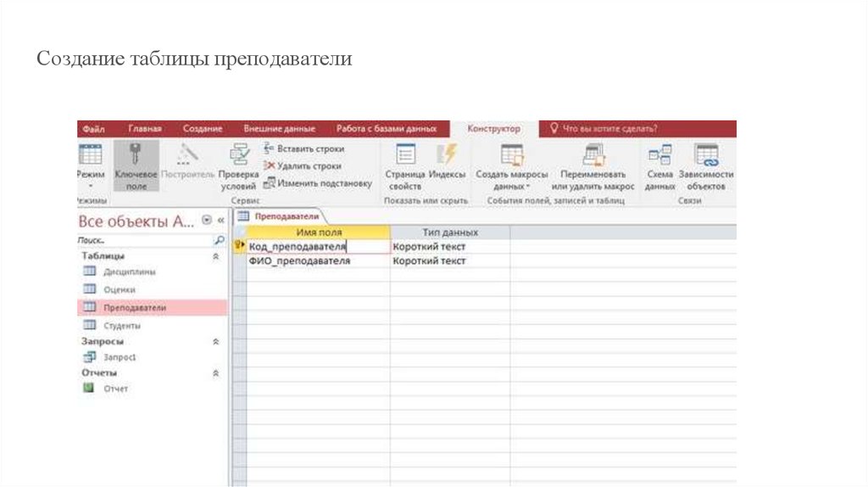Image resolution: width=868 pixels, height=487 pixels.
Task: Click Переименовать или удалить макрос
Action: (x=593, y=154)
